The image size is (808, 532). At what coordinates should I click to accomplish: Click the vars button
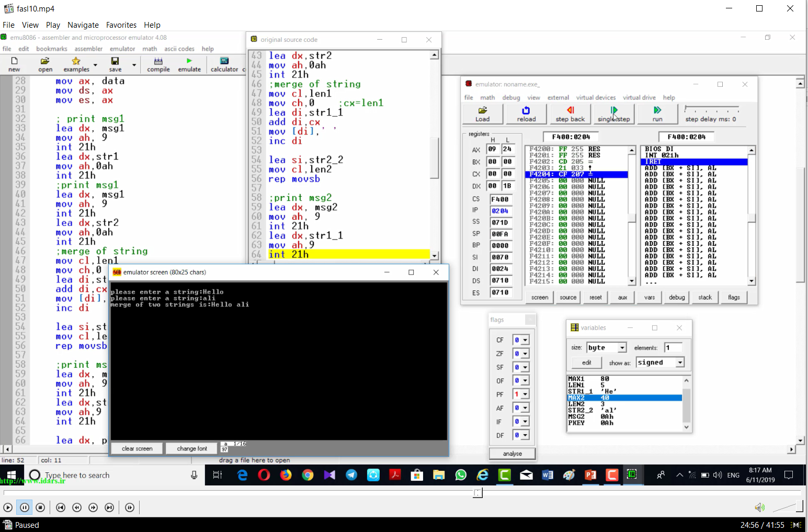(x=650, y=298)
